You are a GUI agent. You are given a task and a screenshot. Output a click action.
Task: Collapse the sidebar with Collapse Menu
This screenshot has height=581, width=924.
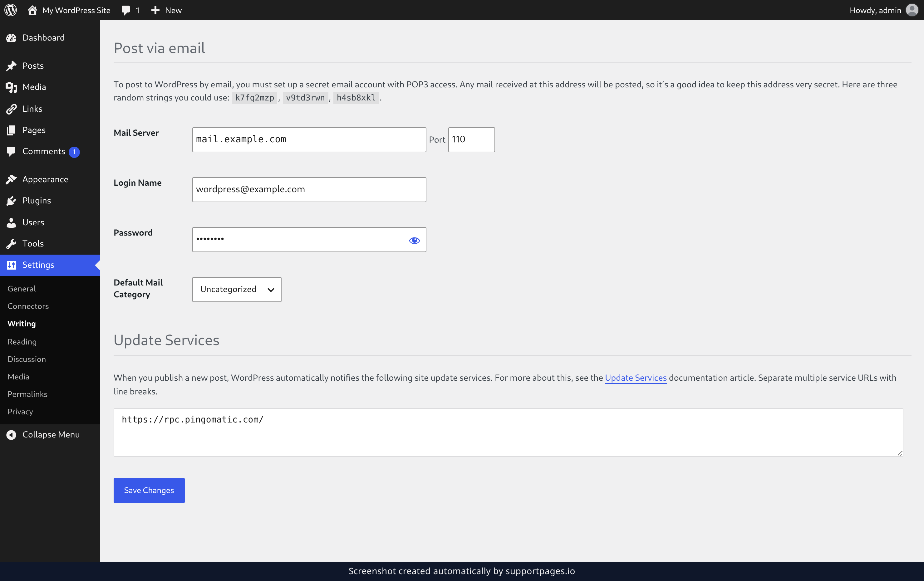[x=43, y=435]
